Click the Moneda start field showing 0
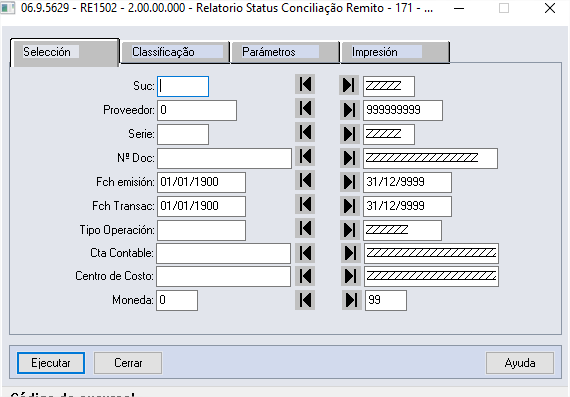Image resolution: width=570 pixels, height=397 pixels. click(177, 301)
